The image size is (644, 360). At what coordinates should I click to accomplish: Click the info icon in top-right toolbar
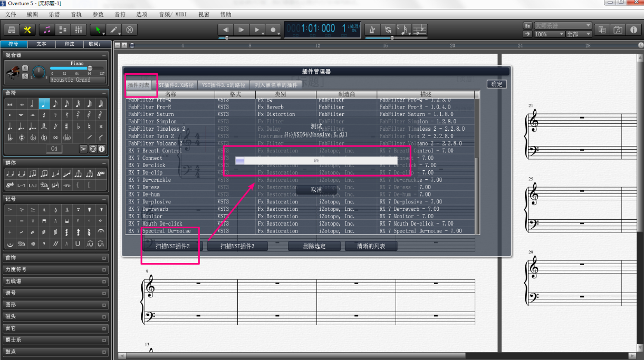633,30
